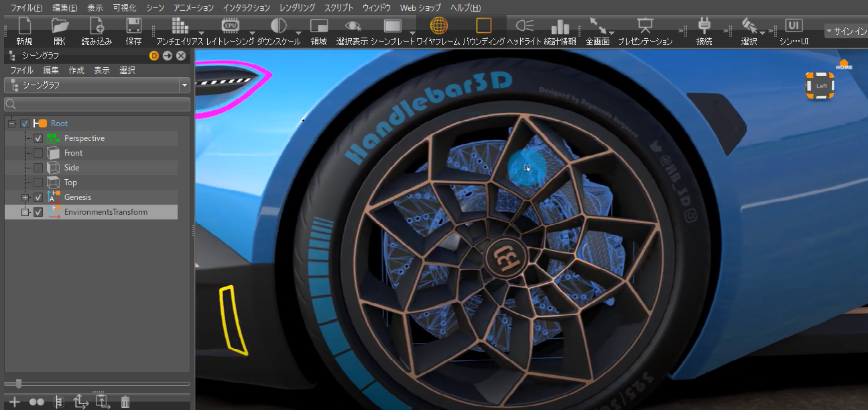Open the ヘルプ(H) menu

pos(465,7)
